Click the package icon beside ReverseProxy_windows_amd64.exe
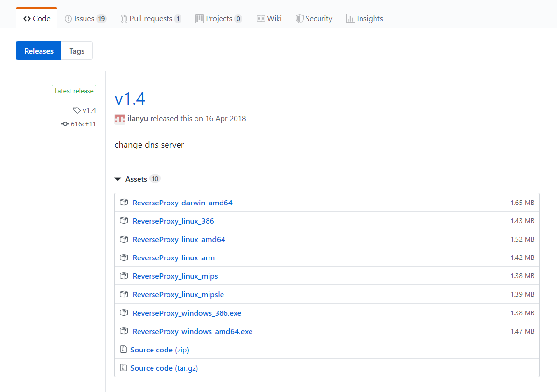Viewport: 557px width, 392px height. click(x=124, y=331)
